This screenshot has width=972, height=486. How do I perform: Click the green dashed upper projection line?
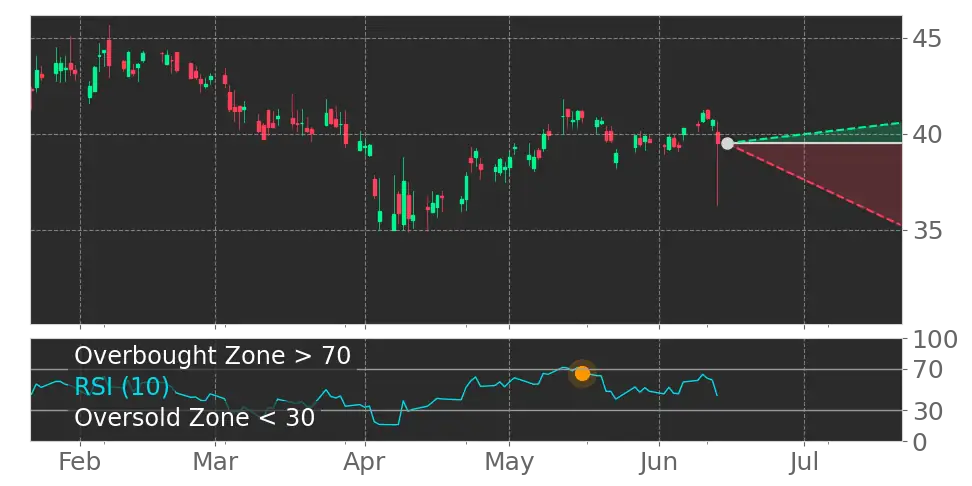coord(815,133)
